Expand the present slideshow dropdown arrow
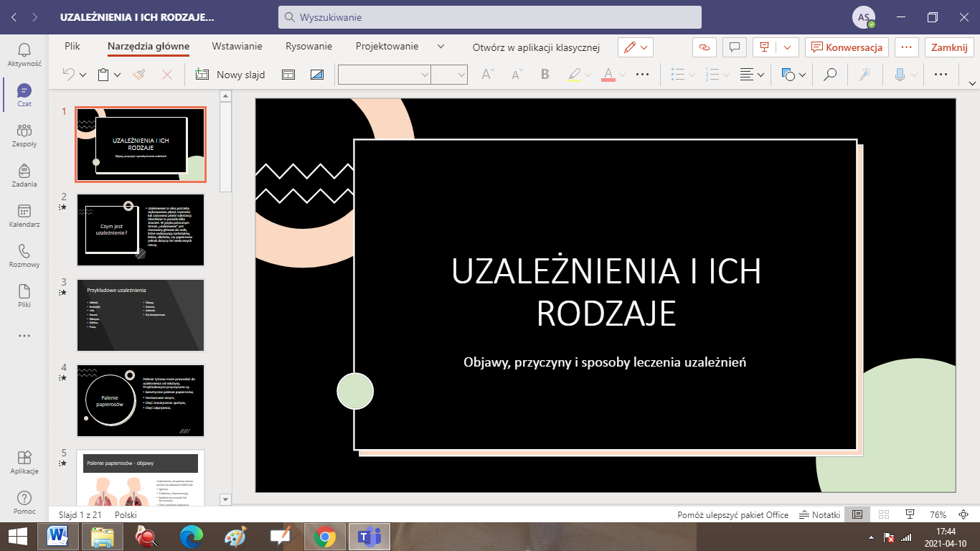Image resolution: width=980 pixels, height=551 pixels. 788,47
